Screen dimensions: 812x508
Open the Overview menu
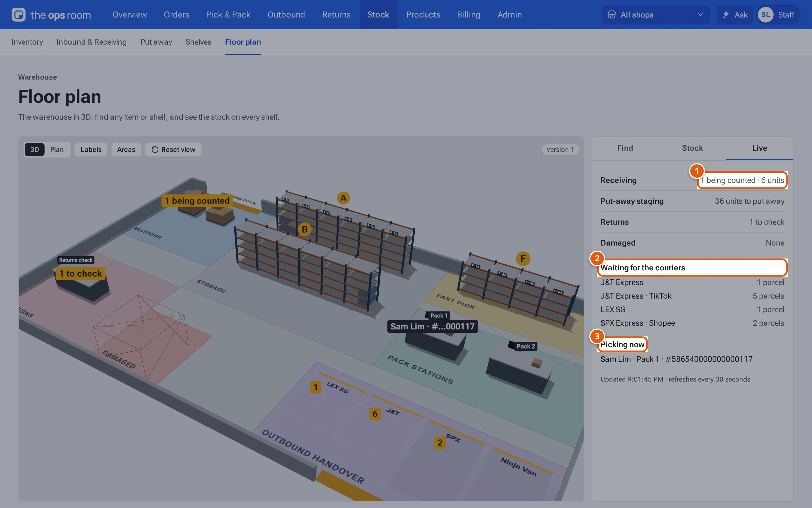point(129,15)
